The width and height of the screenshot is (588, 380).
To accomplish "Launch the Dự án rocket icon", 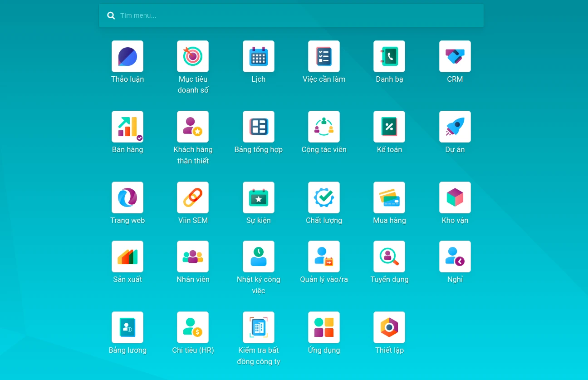I will tap(455, 127).
